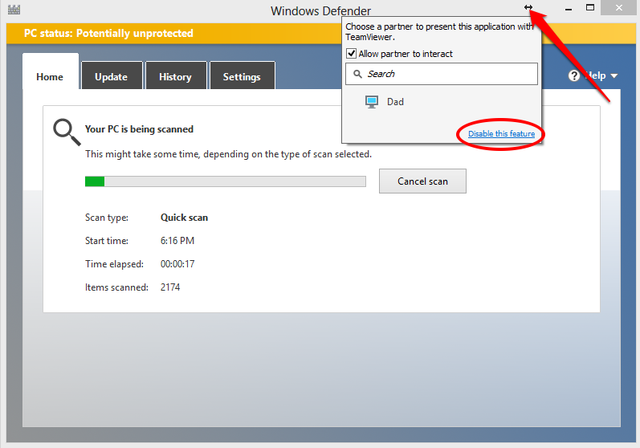
Task: Click the Cancel scan button
Action: [422, 181]
